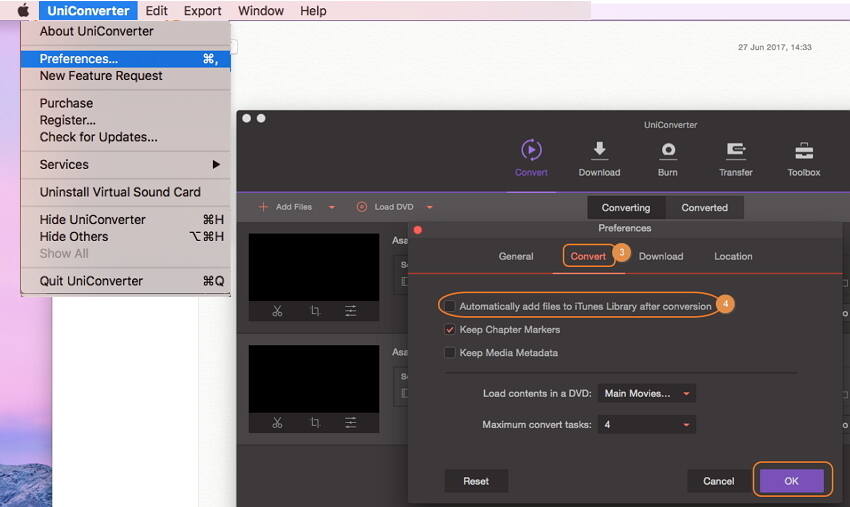The height and width of the screenshot is (507, 850).
Task: Enable auto add files to iTunes Library
Action: (x=449, y=306)
